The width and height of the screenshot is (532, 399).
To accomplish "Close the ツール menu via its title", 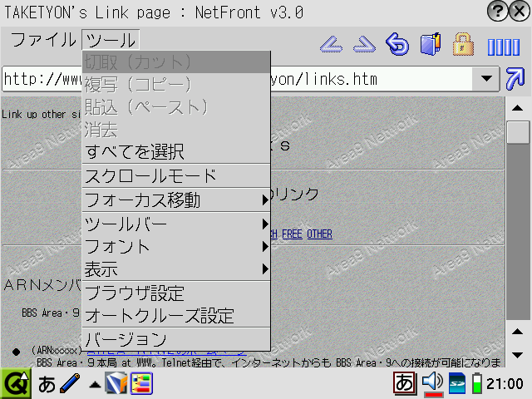I will pos(111,40).
